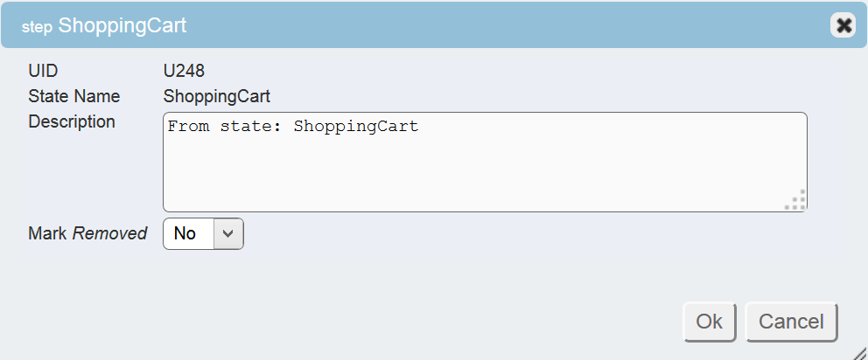Click the Description field label
Viewport: 868px width, 360px height.
click(x=72, y=121)
